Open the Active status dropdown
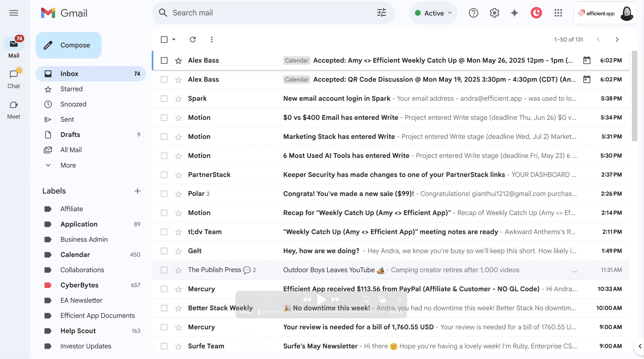The image size is (644, 359). pos(433,13)
